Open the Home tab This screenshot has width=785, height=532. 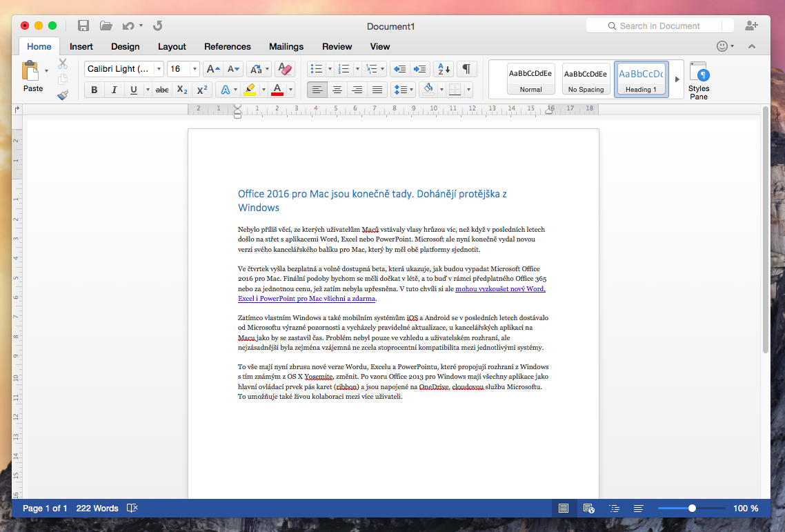click(x=39, y=47)
